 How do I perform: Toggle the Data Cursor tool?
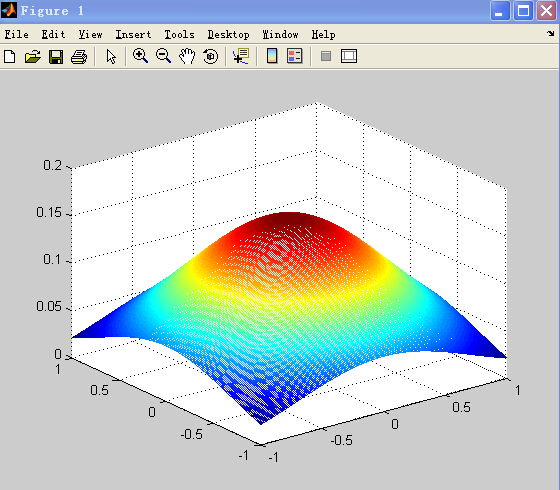pos(241,56)
